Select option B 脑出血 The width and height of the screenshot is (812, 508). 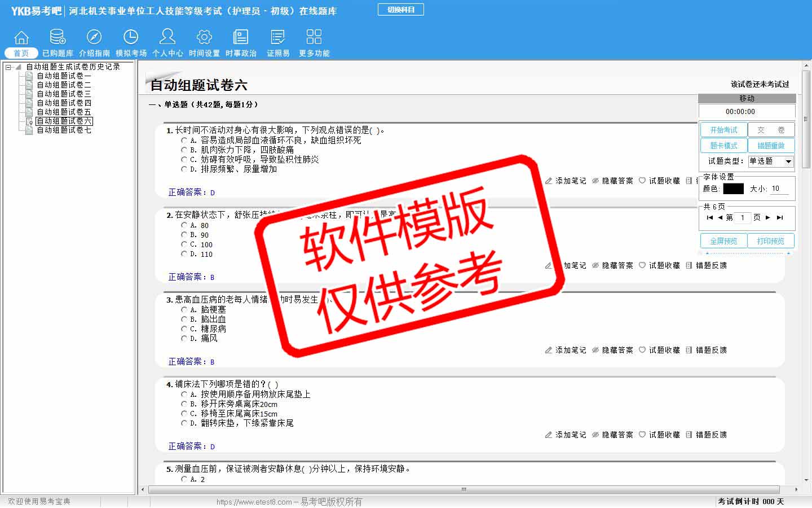184,319
